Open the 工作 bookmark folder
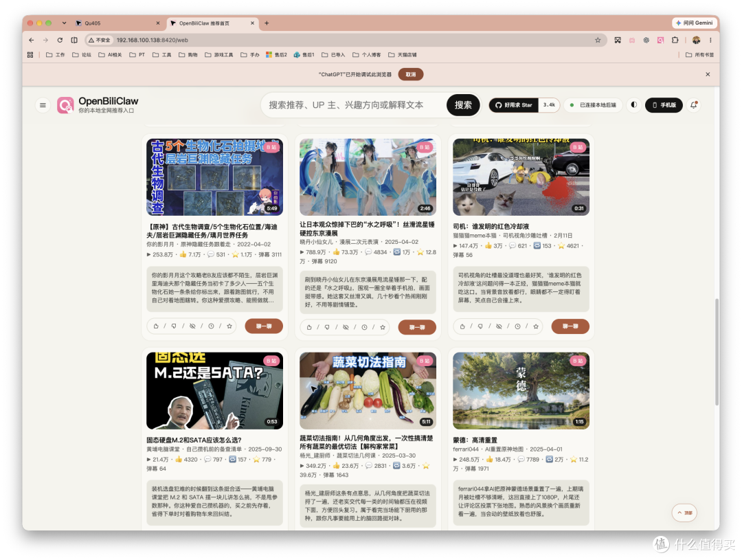742x560 pixels. point(56,55)
